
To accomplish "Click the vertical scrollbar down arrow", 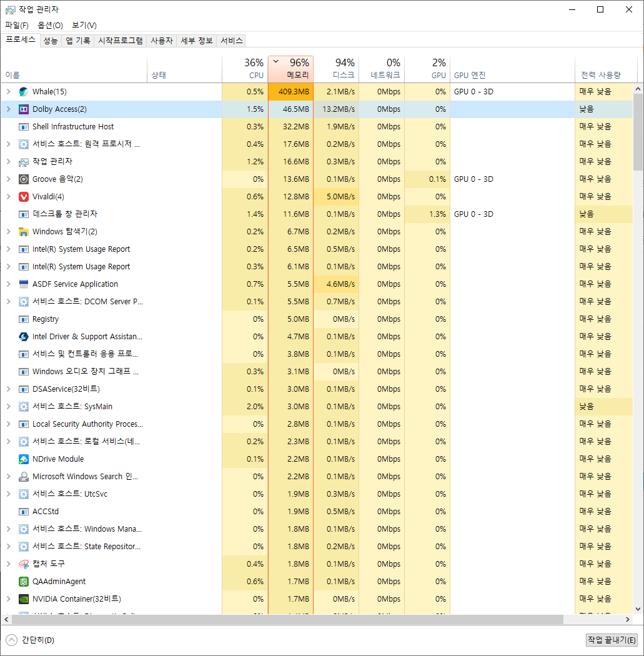I will [x=638, y=609].
